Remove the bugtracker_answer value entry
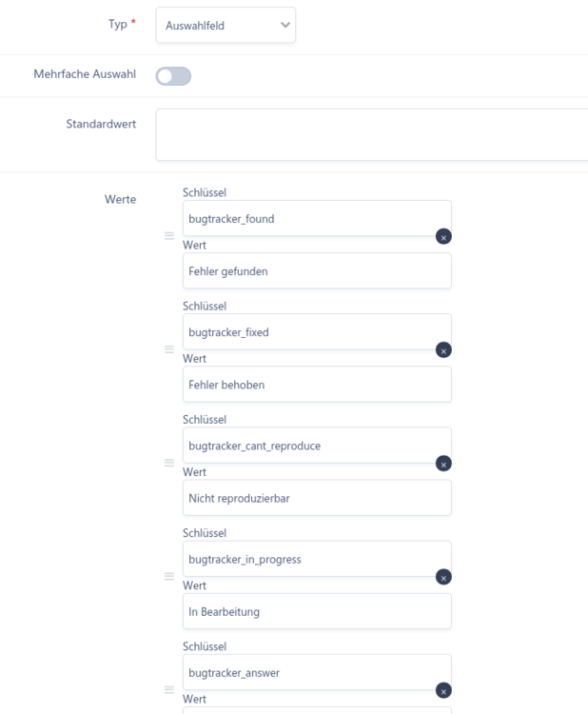588x714 pixels. point(443,691)
